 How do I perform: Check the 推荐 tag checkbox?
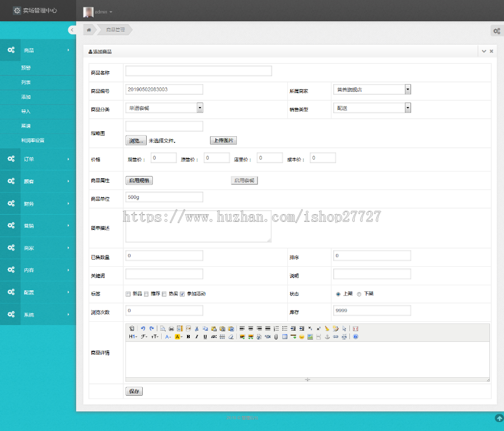point(146,294)
